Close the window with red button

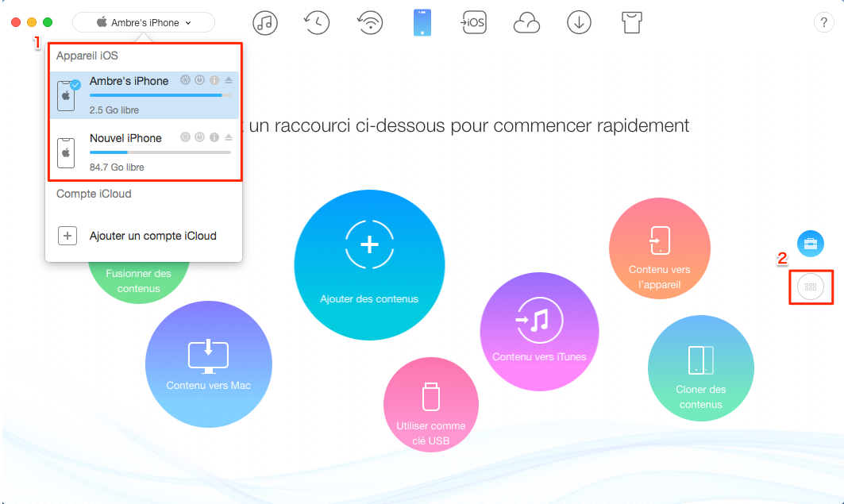pos(16,22)
